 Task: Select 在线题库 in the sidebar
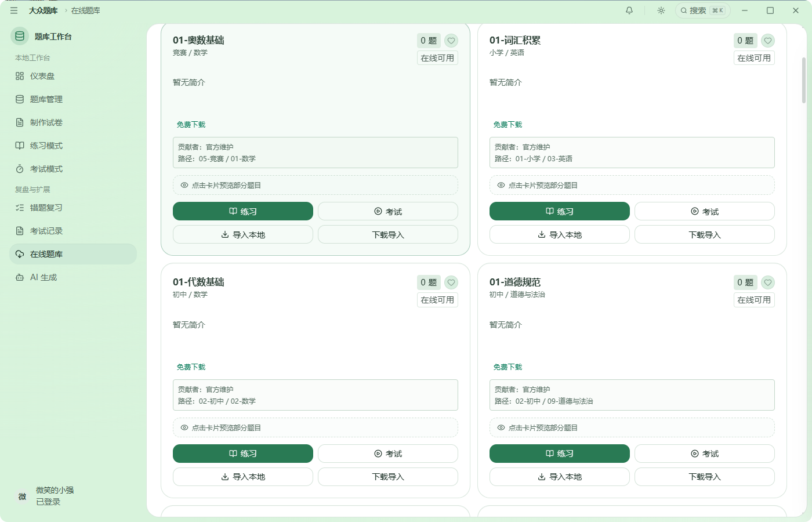click(73, 254)
